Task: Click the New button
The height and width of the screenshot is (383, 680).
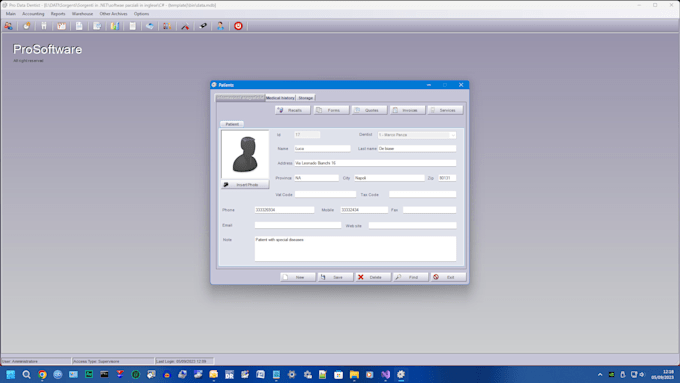Action: tap(298, 277)
